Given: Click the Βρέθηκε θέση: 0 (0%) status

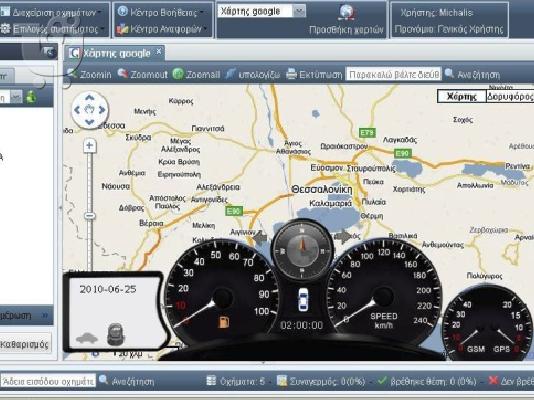Looking at the screenshot, I should pyautogui.click(x=427, y=381).
